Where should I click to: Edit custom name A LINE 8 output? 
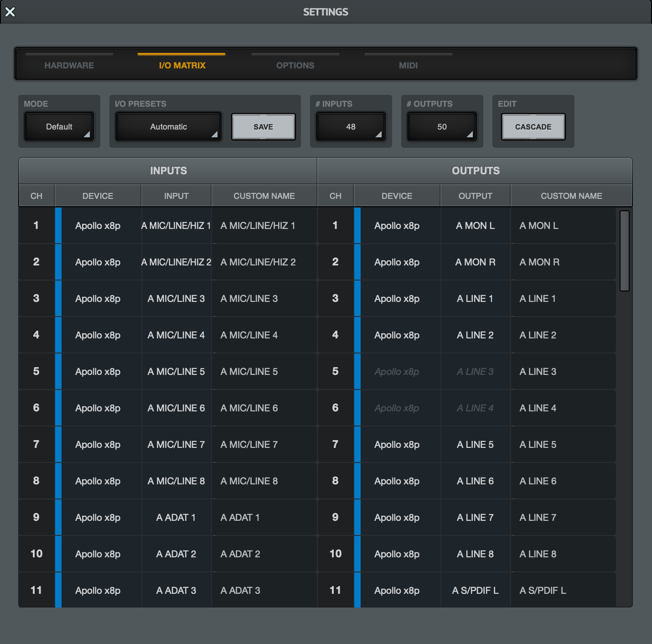click(x=563, y=554)
